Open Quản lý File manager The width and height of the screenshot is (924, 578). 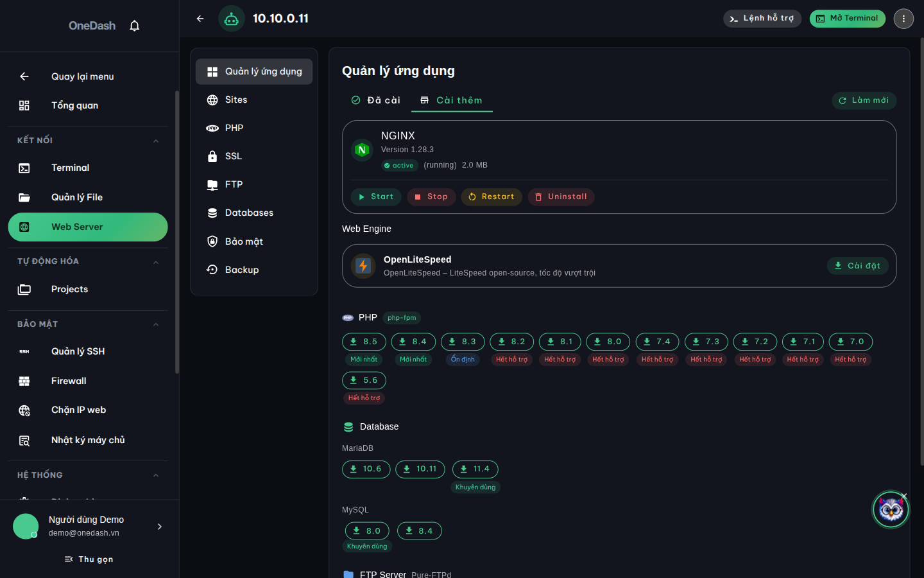tap(88, 197)
